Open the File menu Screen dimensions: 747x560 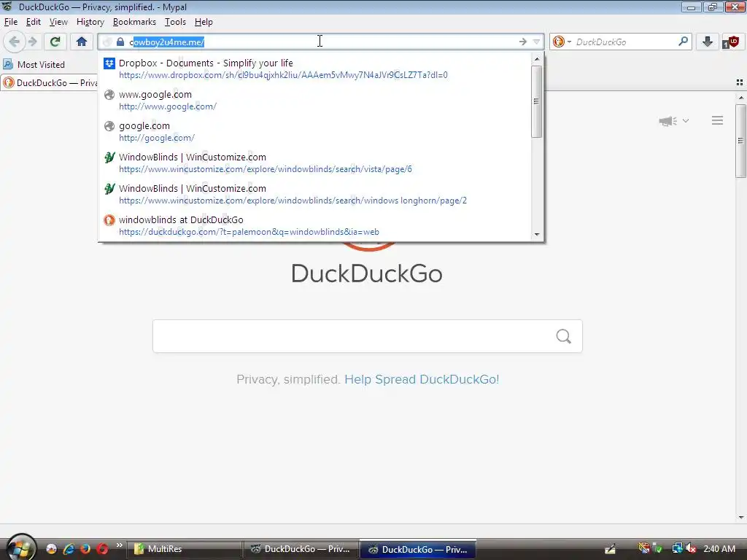pos(10,22)
